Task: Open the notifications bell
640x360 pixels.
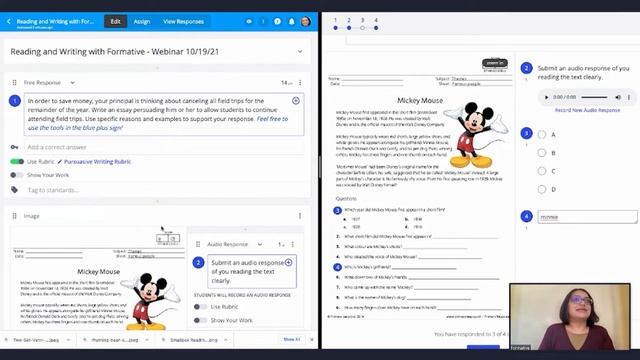Action: [x=291, y=21]
